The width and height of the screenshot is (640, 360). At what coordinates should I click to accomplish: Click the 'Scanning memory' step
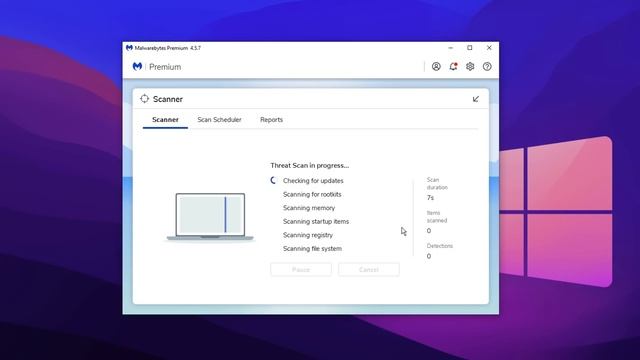(309, 208)
